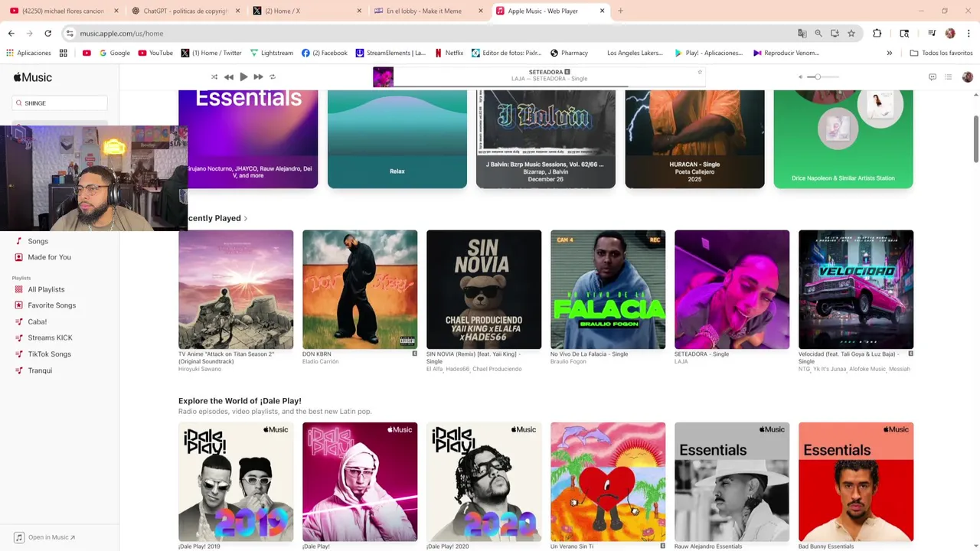Open the ¡Dale Play! 2019 playlist cover
The height and width of the screenshot is (551, 980).
236,482
